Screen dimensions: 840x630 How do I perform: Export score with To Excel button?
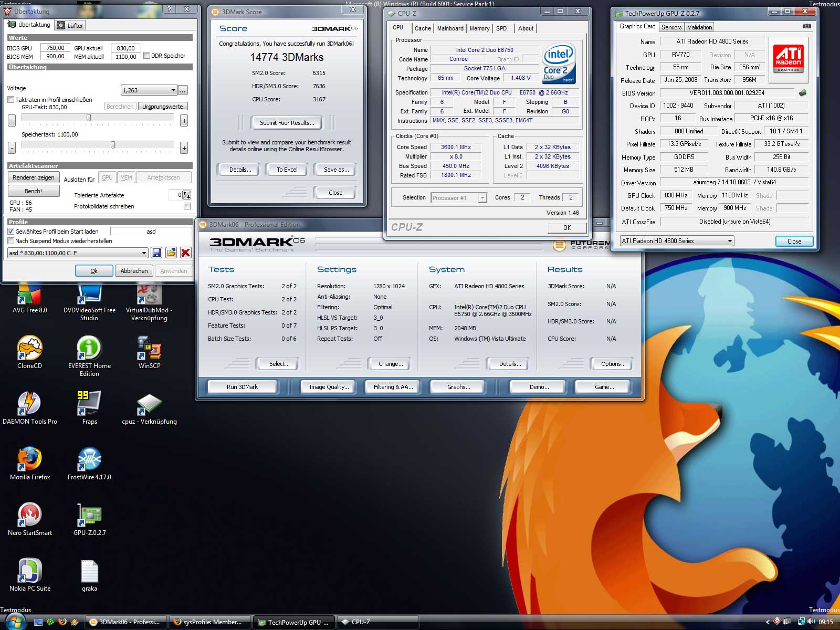287,170
